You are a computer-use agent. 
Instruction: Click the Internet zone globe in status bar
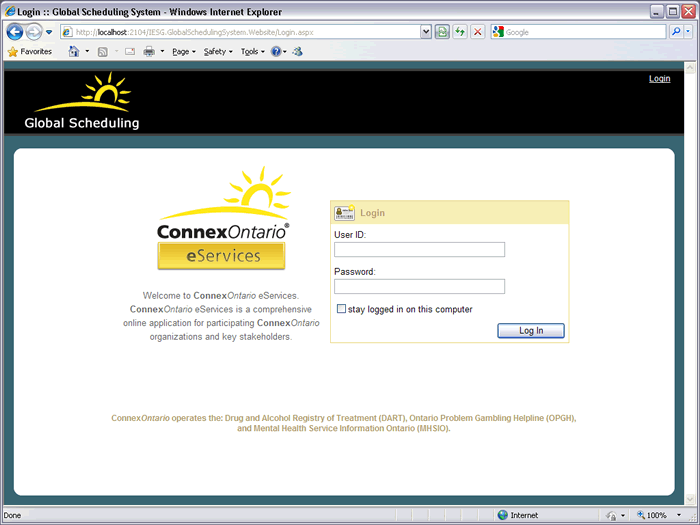(x=503, y=515)
